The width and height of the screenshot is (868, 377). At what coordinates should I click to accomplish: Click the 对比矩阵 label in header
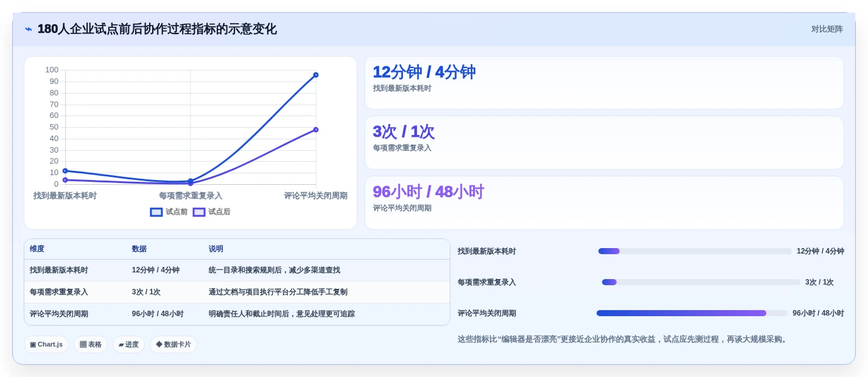(827, 29)
